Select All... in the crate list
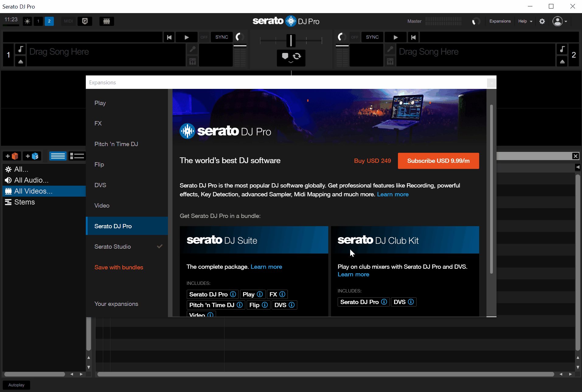This screenshot has height=392, width=582. click(x=44, y=169)
